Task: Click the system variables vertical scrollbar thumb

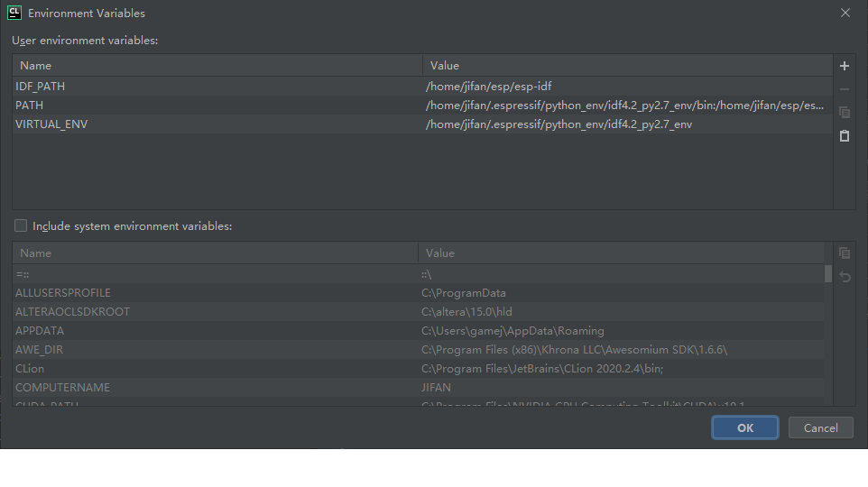Action: click(828, 274)
